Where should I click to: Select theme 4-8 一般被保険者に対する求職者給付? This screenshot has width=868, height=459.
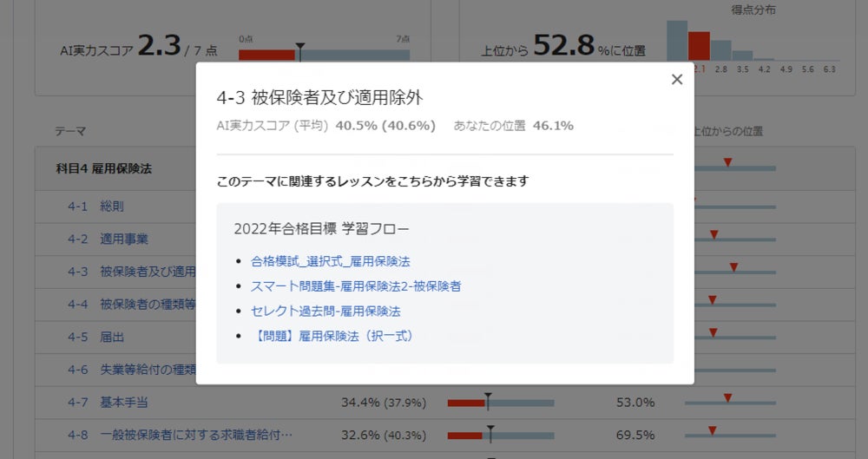tap(195, 435)
